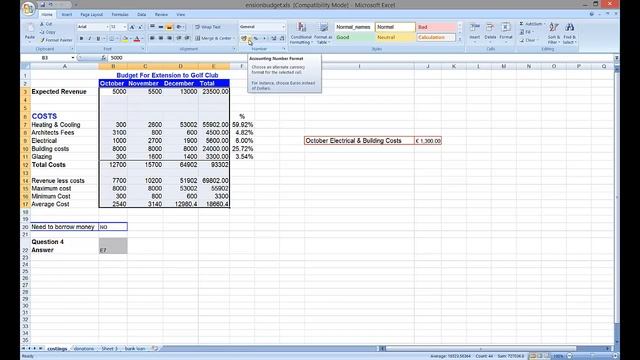Viewport: 640px width, 360px height.
Task: Apply percent style to cells
Action: (x=256, y=38)
